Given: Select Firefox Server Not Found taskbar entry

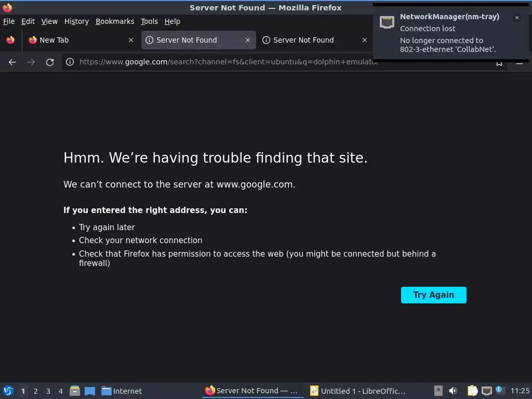Looking at the screenshot, I should 253,391.
